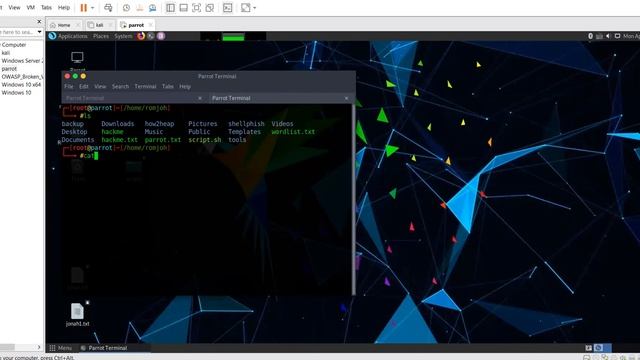Screen dimensions: 640x360
Task: Open the terminal Edit menu
Action: point(84,87)
